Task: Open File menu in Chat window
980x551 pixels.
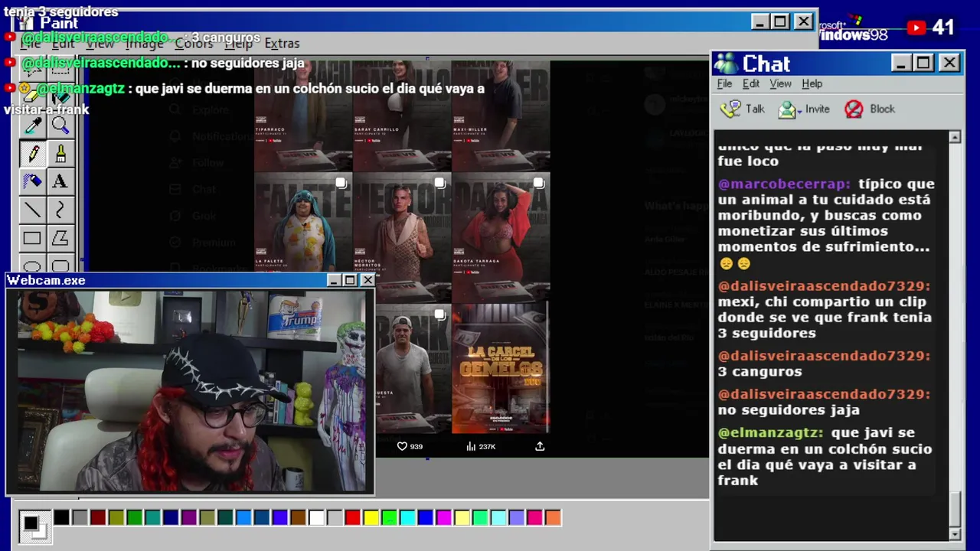Action: coord(724,84)
